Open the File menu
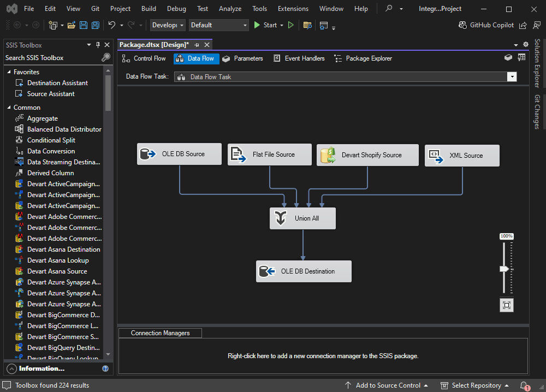Image resolution: width=546 pixels, height=392 pixels. click(29, 9)
